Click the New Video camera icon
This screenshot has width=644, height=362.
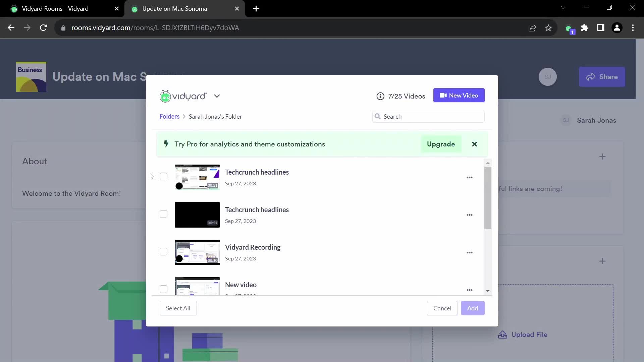(443, 96)
